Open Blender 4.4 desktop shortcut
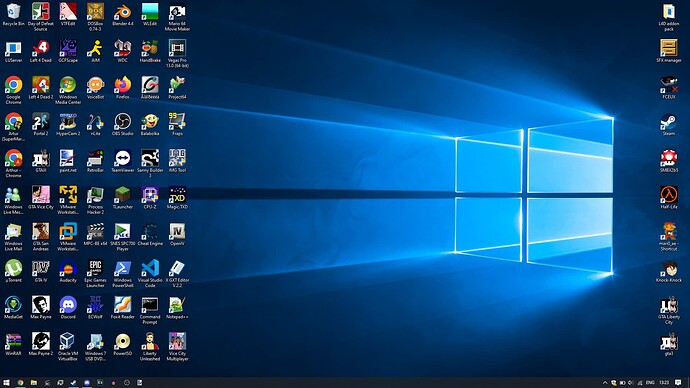This screenshot has height=388, width=690. (123, 15)
